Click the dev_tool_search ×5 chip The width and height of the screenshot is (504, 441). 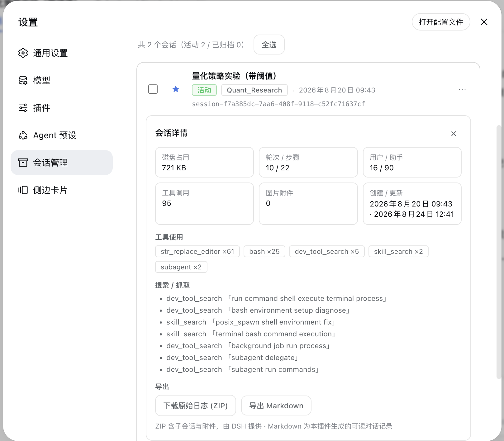click(327, 251)
